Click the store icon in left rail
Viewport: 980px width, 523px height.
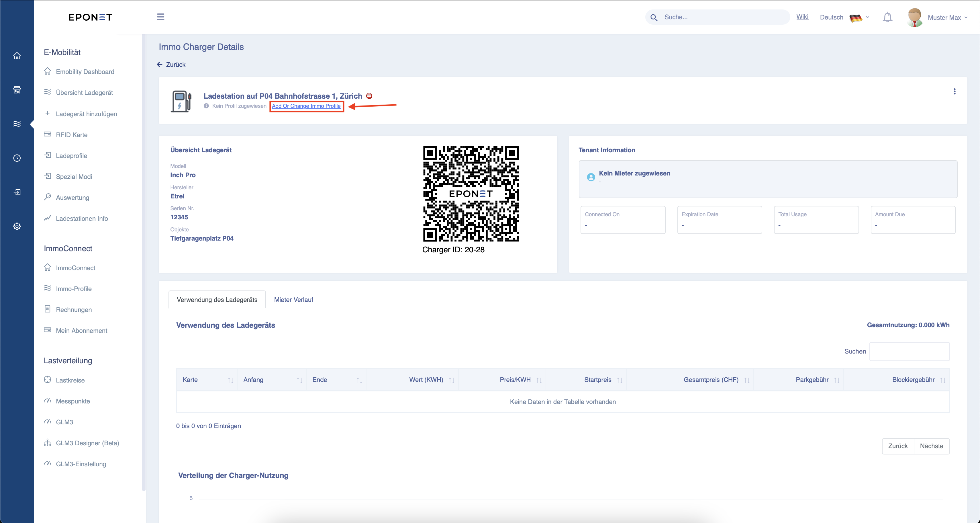pyautogui.click(x=17, y=90)
